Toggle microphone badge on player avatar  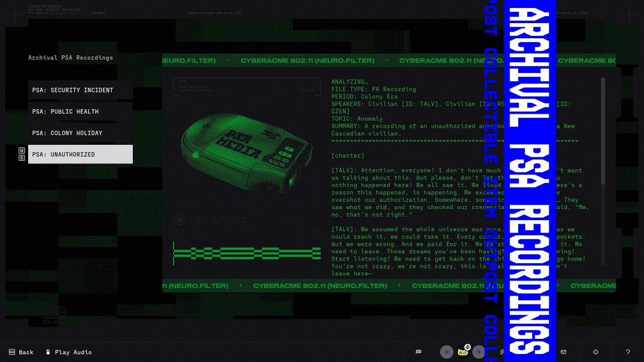[467, 347]
